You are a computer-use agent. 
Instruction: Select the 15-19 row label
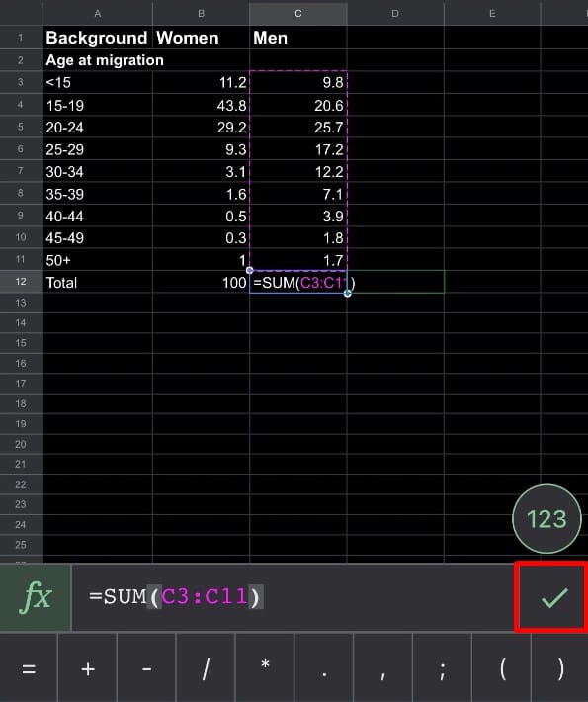coord(98,105)
